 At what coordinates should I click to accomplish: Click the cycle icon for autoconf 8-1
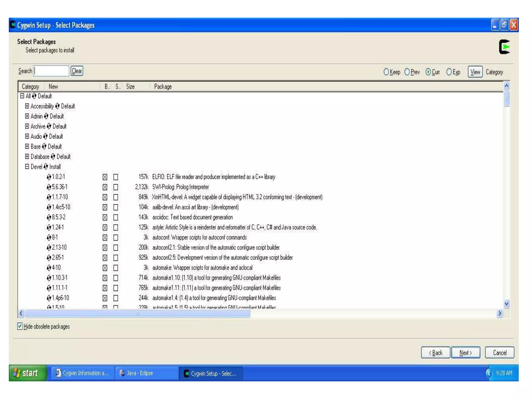49,237
